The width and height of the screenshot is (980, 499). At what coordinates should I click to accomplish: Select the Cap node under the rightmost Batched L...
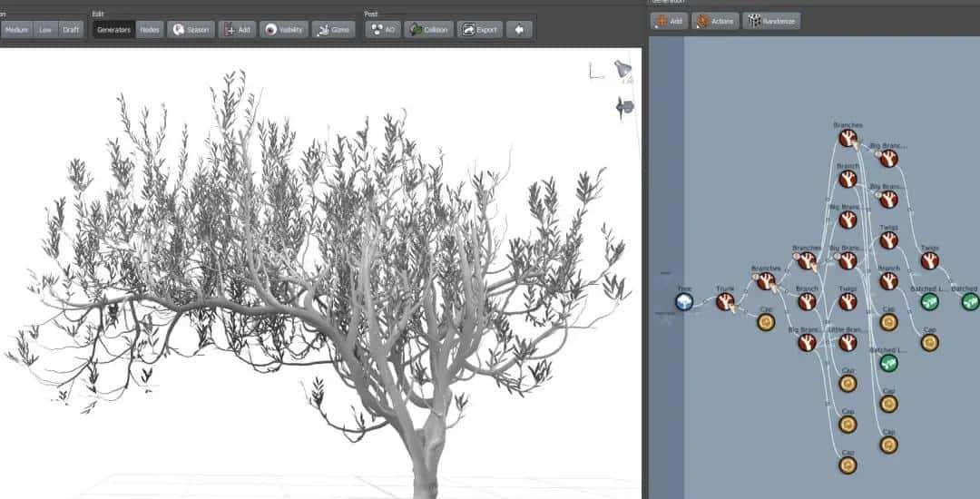point(929,342)
